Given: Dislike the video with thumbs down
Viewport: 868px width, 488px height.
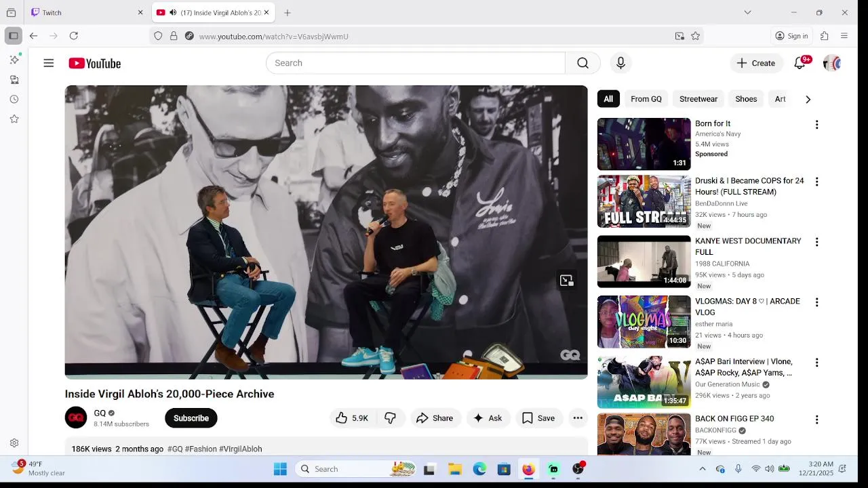Looking at the screenshot, I should pyautogui.click(x=390, y=418).
